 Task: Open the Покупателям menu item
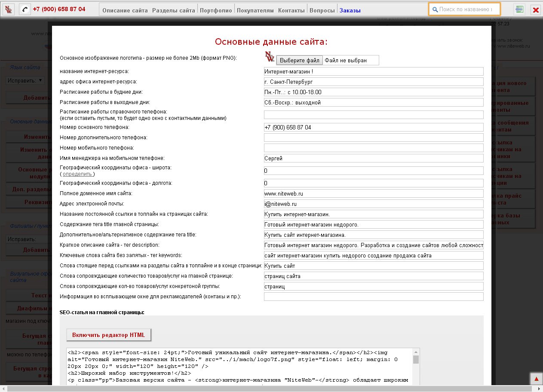coord(255,10)
